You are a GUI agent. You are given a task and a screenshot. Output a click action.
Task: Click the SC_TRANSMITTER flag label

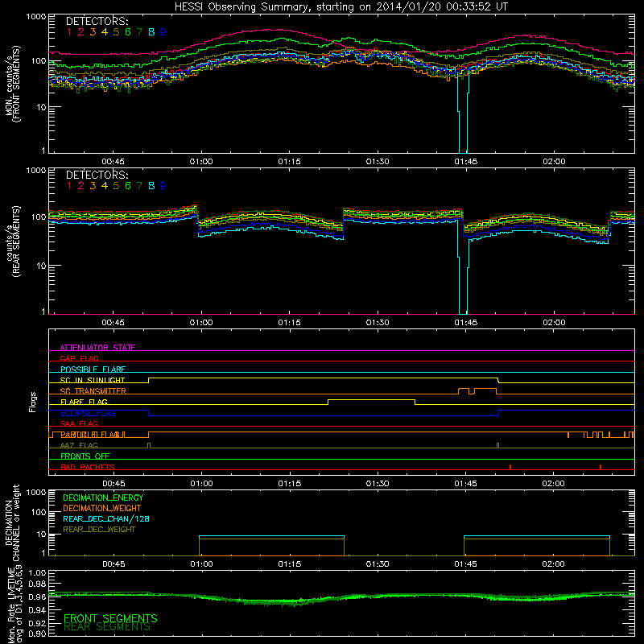point(93,391)
